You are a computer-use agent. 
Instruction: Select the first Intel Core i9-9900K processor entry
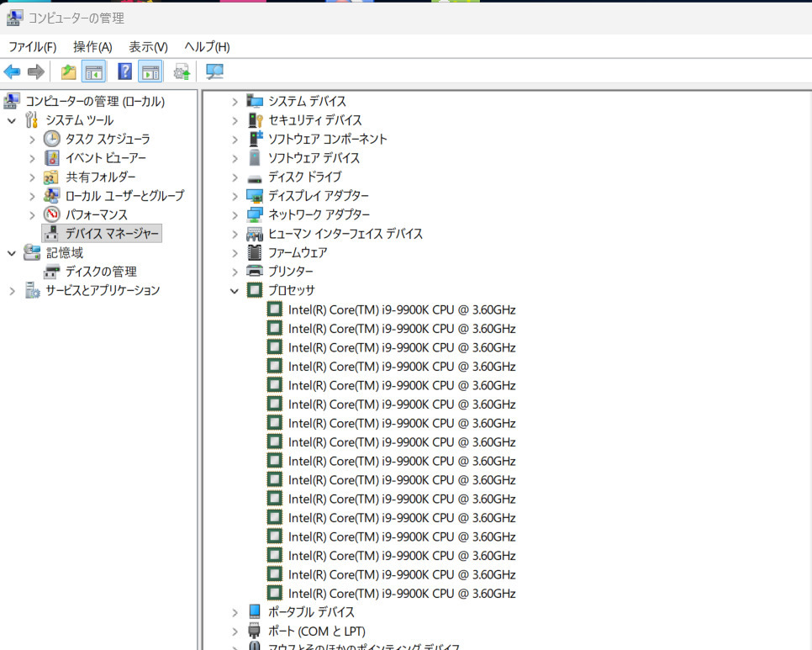coord(401,309)
